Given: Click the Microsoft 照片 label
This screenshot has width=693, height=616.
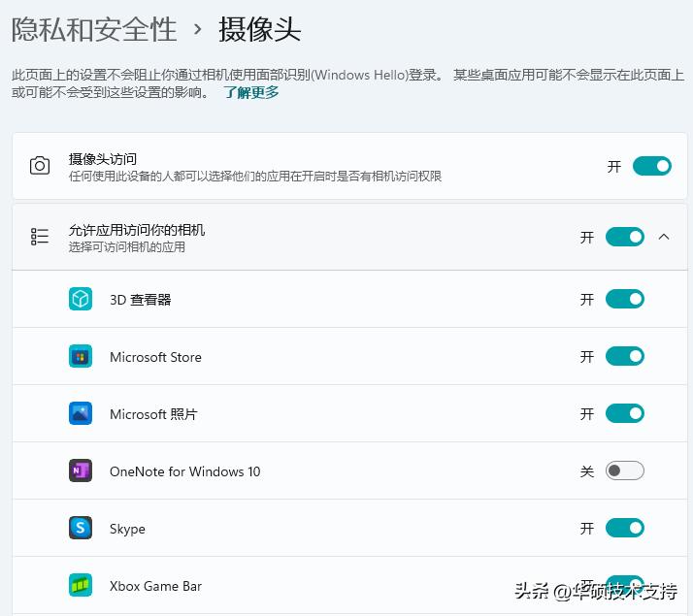Looking at the screenshot, I should click(153, 414).
